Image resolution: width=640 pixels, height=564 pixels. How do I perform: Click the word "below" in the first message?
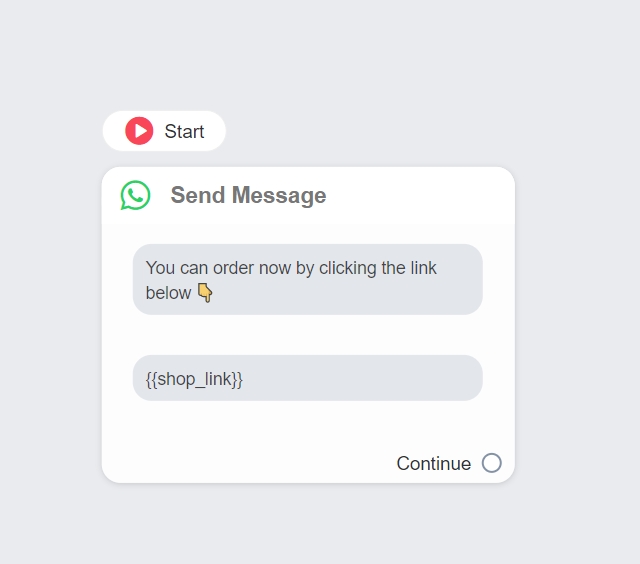(x=168, y=293)
